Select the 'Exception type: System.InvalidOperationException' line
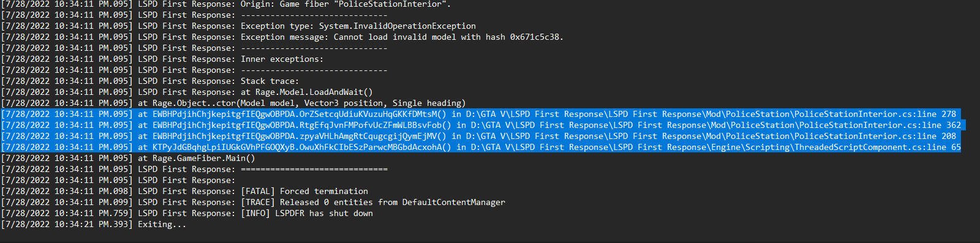The width and height of the screenshot is (980, 243). click(x=238, y=26)
